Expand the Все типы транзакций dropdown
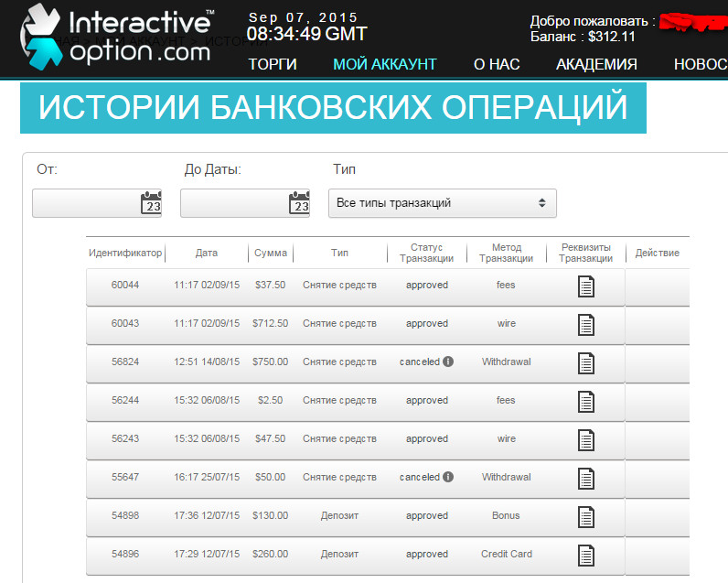The image size is (728, 583). click(x=442, y=203)
